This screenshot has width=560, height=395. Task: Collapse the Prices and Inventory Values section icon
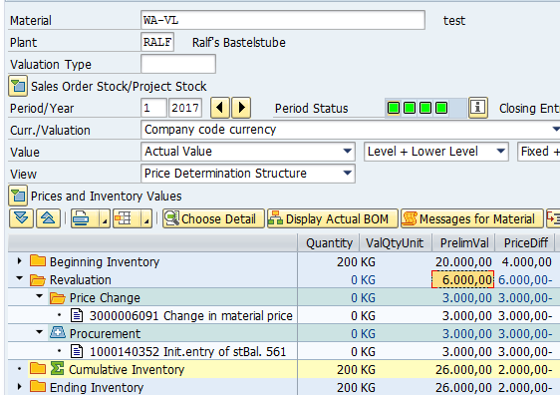click(18, 196)
